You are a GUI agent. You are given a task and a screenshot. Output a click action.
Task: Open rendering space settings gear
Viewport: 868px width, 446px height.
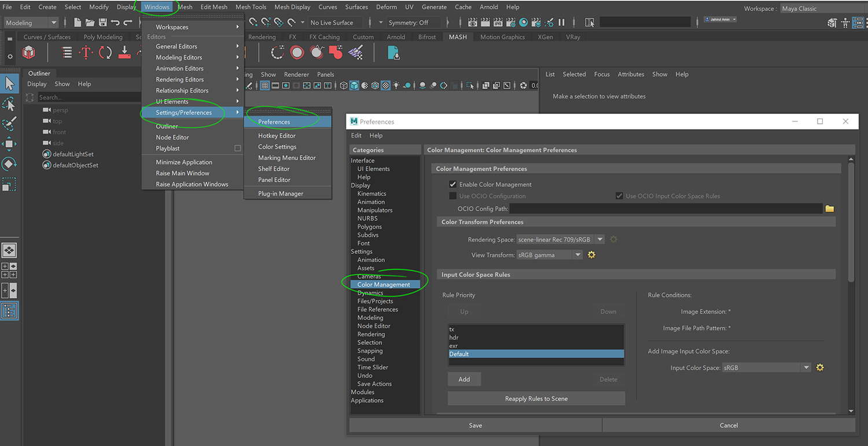click(x=613, y=239)
